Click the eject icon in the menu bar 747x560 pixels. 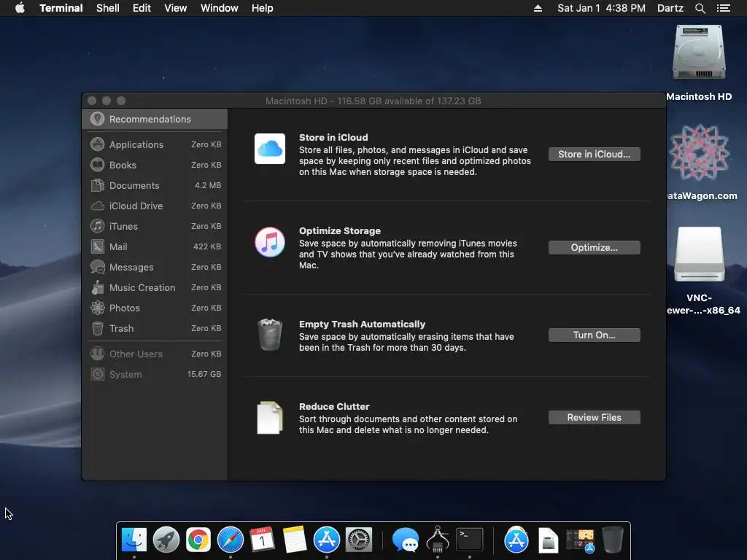(538, 8)
